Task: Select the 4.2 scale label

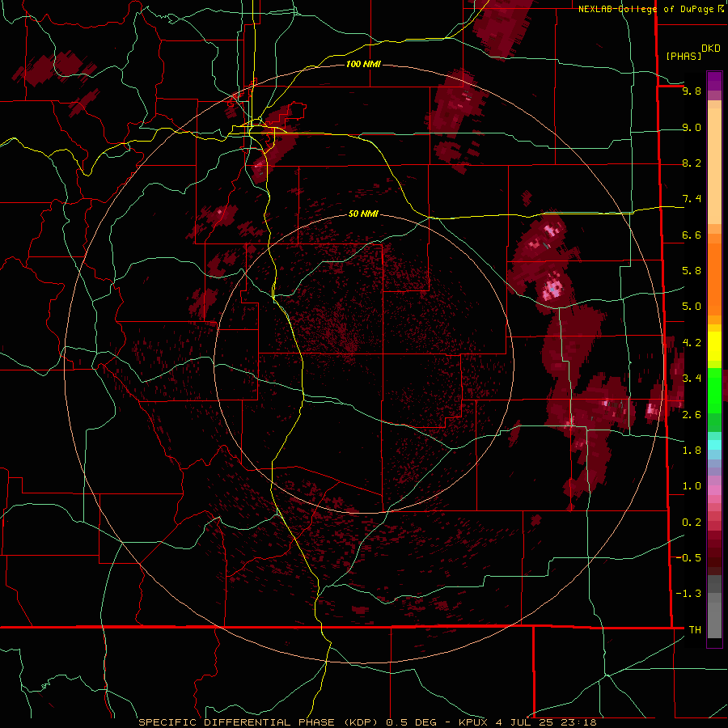Action: tap(692, 342)
